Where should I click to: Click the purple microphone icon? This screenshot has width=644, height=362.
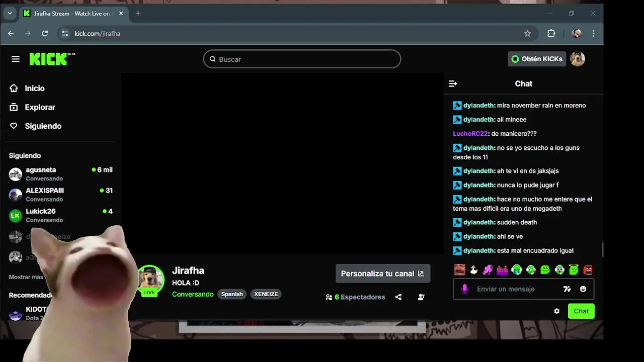coord(465,289)
